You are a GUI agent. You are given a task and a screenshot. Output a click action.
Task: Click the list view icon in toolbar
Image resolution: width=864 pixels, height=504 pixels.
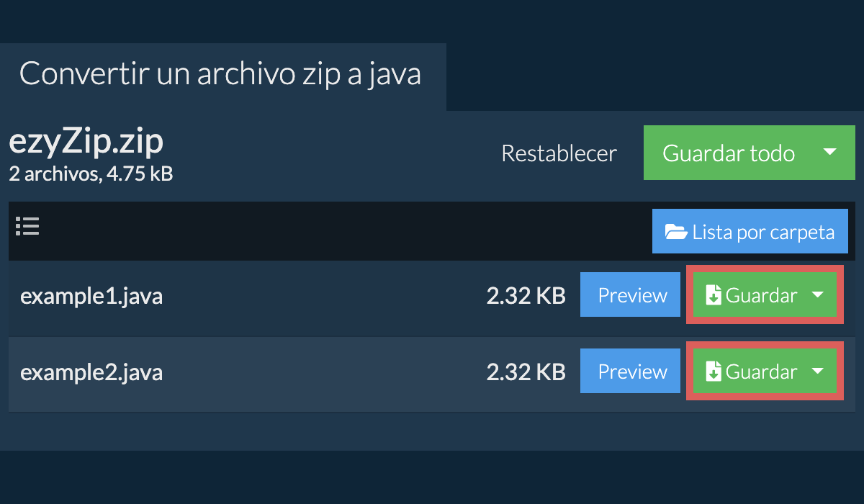click(27, 227)
